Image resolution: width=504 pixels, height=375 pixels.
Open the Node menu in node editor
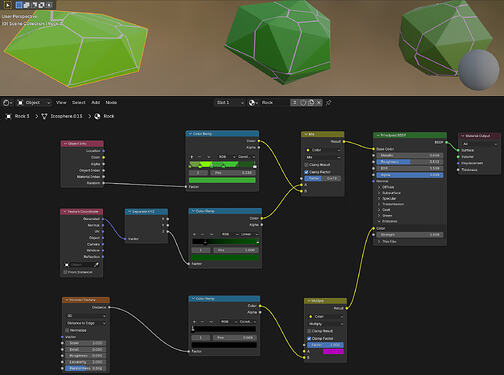[x=111, y=103]
